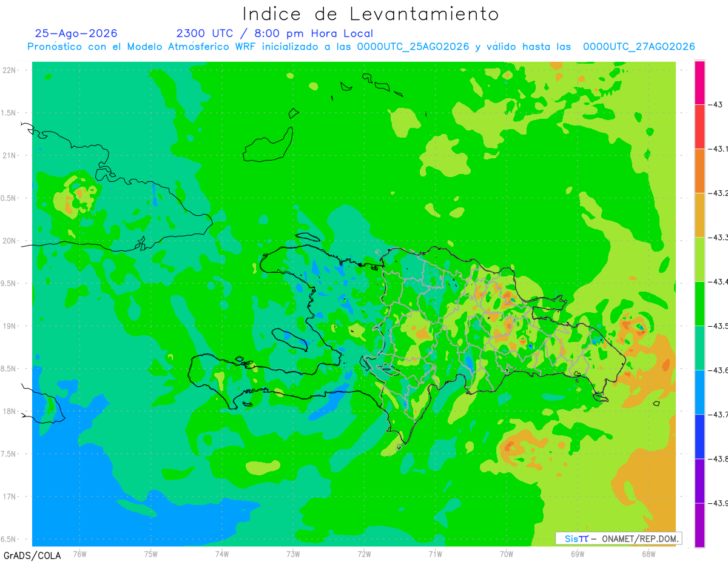Click the '-43.4' color bar label
Screen dimensions: 728x562
coord(718,282)
